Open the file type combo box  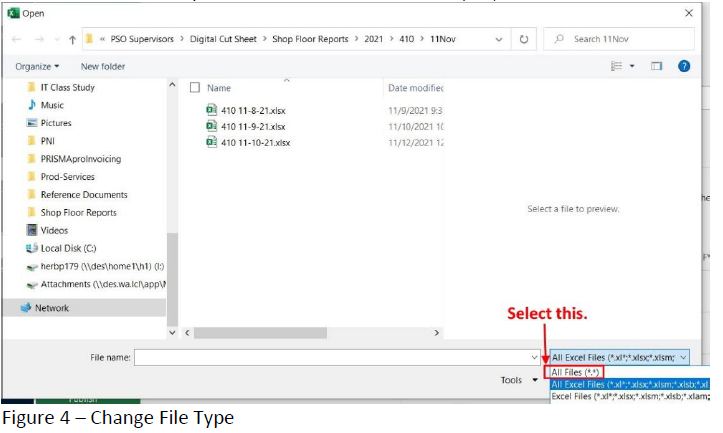(x=619, y=356)
